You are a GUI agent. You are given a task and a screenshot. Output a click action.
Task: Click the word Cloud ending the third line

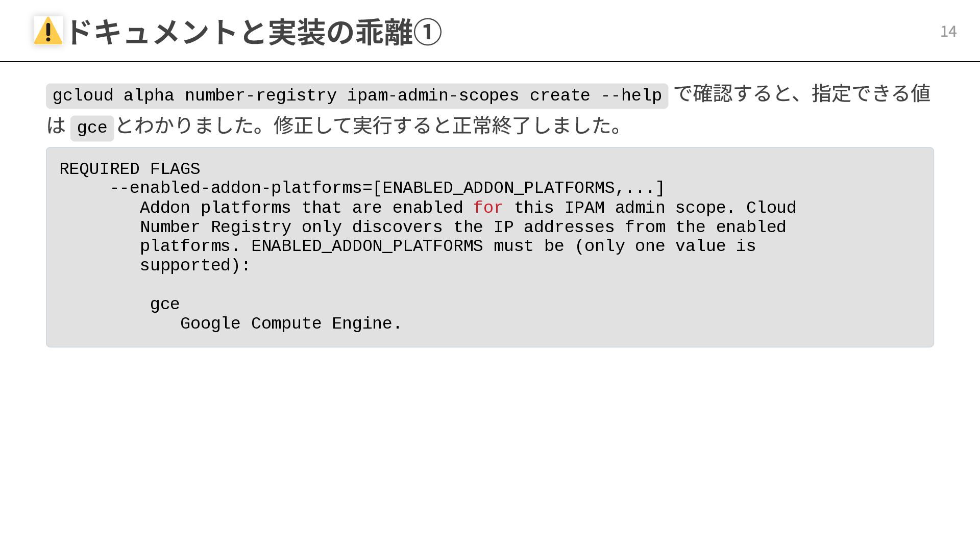[x=771, y=208]
